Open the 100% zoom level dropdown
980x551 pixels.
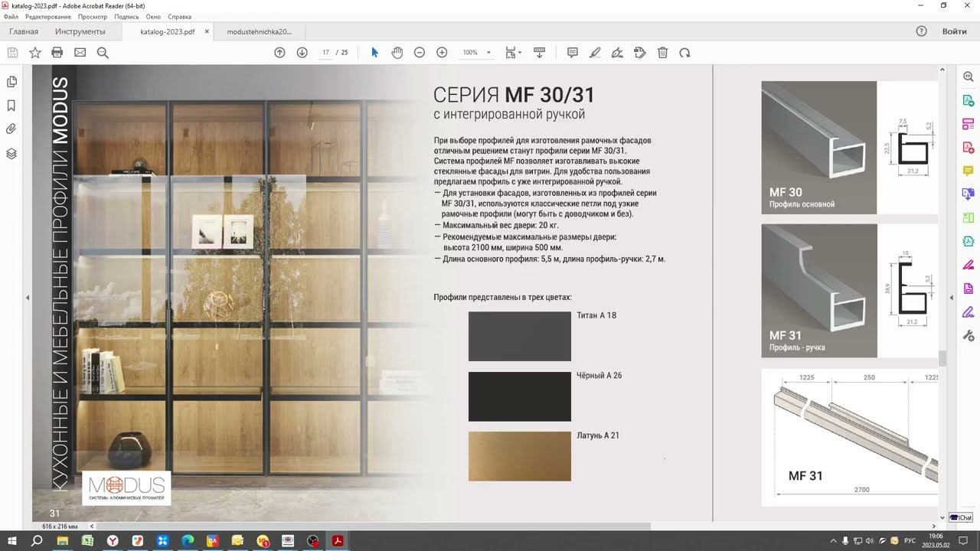(475, 53)
